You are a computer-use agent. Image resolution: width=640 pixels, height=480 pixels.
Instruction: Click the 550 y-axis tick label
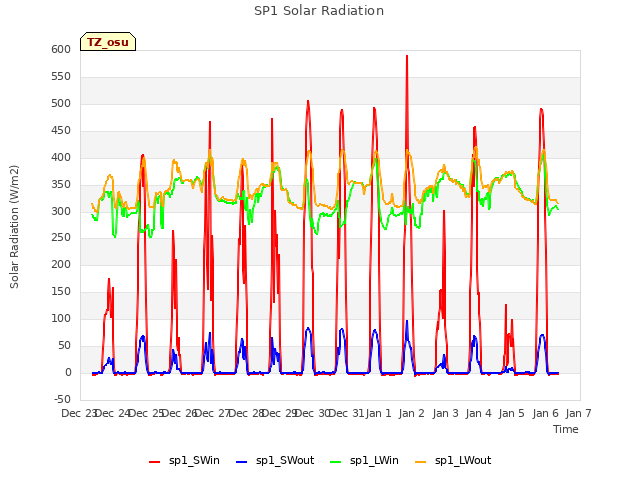(x=61, y=76)
